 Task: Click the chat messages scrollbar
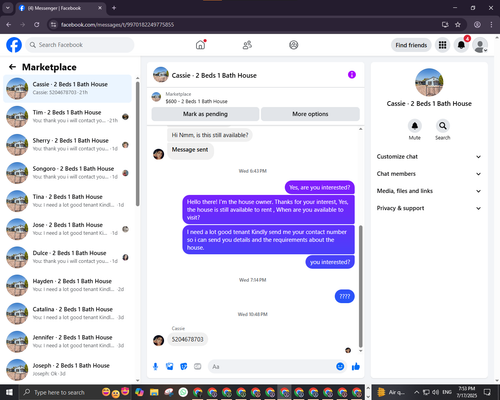tap(361, 287)
